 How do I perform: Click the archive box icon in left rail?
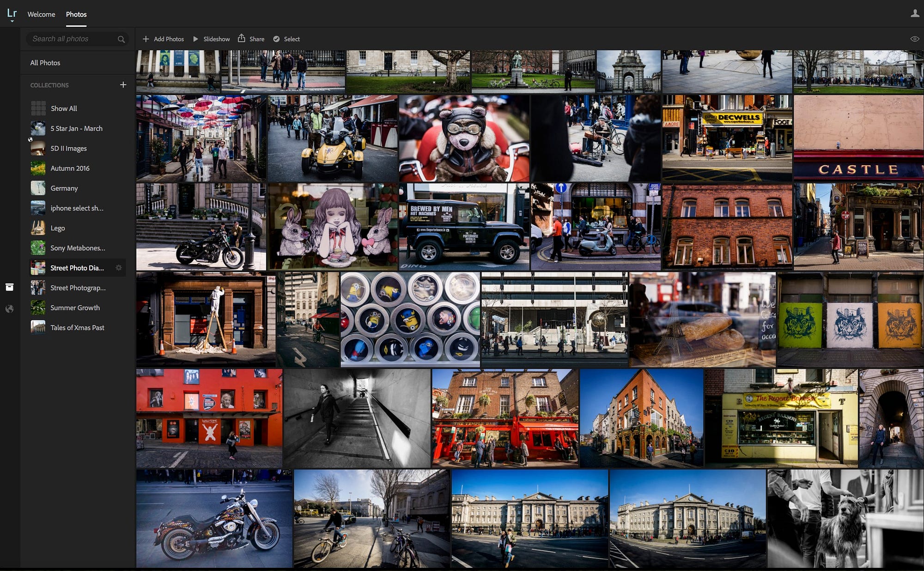click(x=9, y=287)
